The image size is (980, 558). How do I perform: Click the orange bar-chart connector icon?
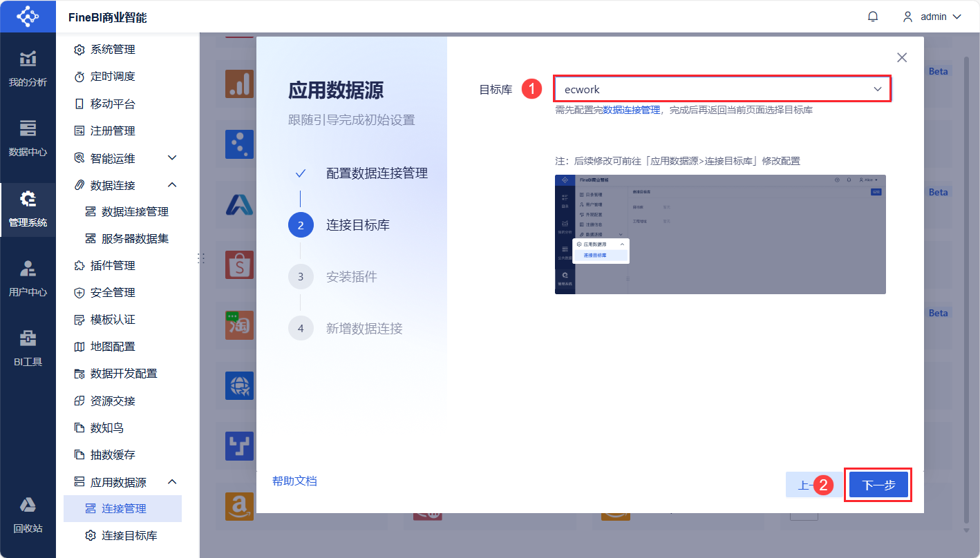[240, 84]
